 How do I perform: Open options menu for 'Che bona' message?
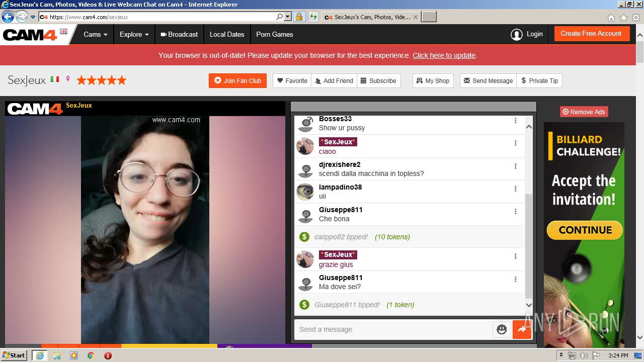pos(515,212)
